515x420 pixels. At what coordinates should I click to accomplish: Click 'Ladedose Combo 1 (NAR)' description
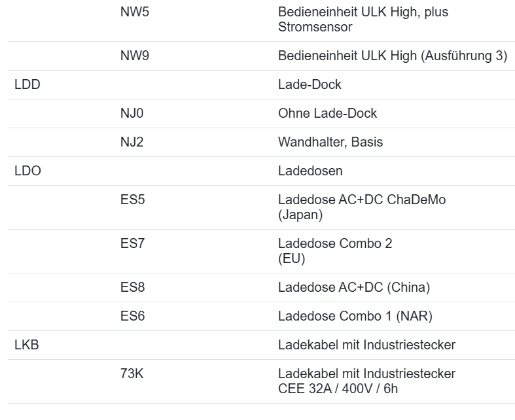point(355,317)
